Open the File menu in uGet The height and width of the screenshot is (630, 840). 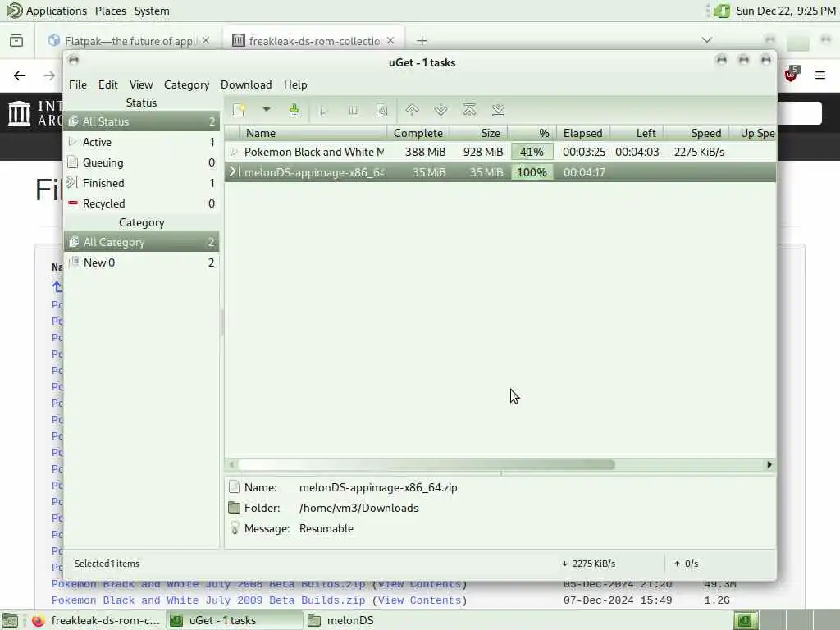78,84
